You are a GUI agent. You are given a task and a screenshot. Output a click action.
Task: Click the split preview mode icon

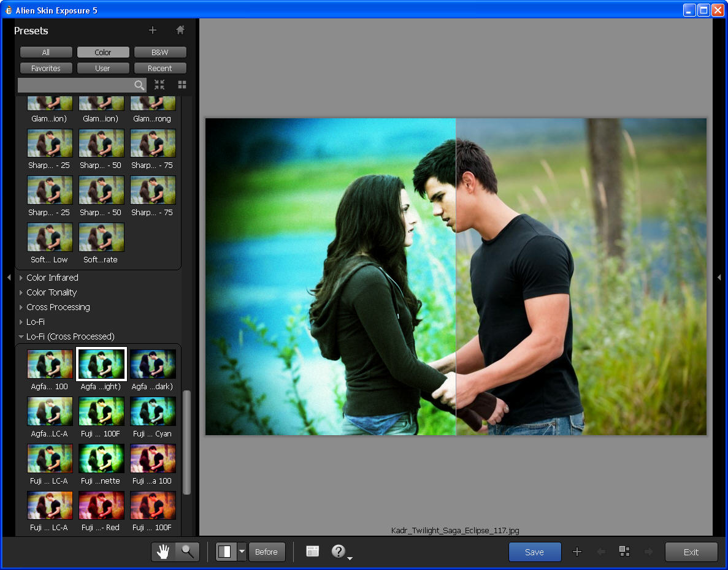pos(226,552)
